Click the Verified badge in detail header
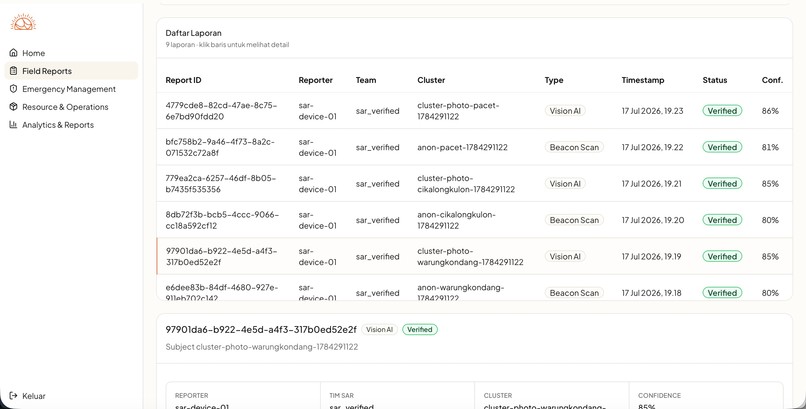This screenshot has width=806, height=409. 419,330
